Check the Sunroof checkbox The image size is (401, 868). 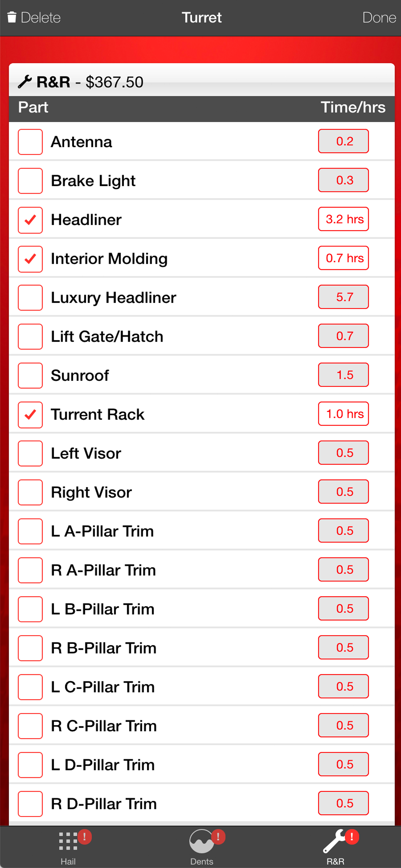tap(30, 376)
